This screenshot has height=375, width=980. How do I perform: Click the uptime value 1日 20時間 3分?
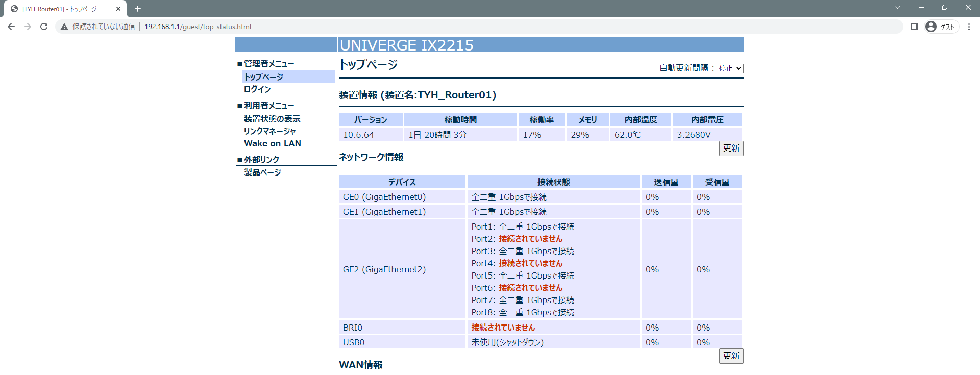pos(437,135)
